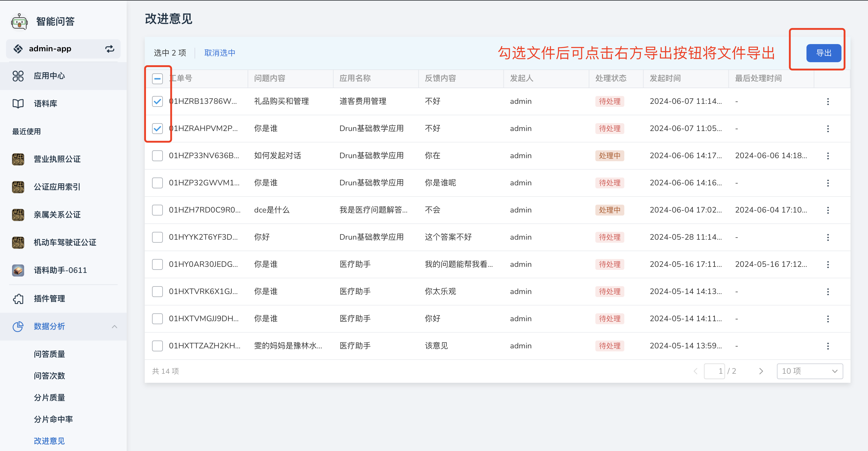Click the 语料助手-0611 app icon

point(18,270)
